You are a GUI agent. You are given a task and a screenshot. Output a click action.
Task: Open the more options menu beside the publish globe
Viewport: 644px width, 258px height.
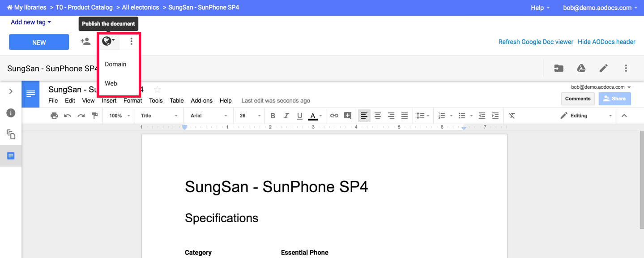point(131,41)
